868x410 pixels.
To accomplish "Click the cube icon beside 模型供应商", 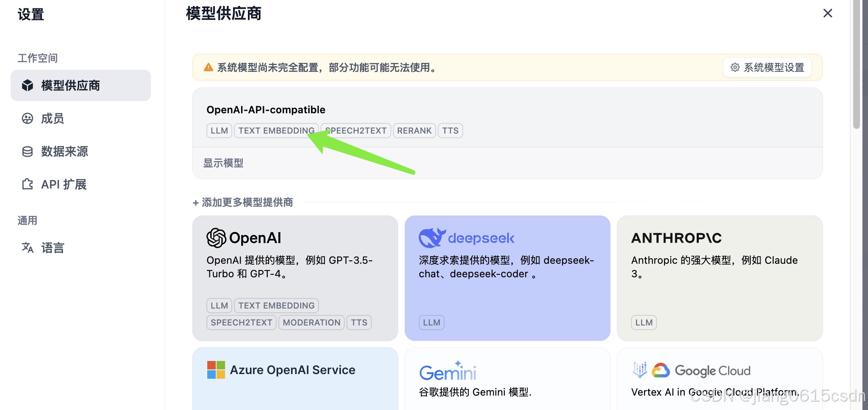I will coord(27,85).
